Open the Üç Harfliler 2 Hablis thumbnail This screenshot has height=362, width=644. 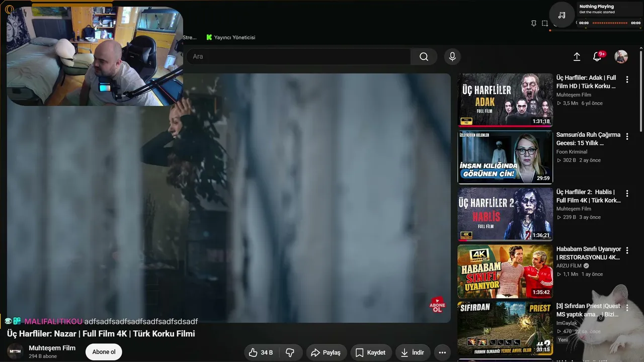tap(505, 214)
